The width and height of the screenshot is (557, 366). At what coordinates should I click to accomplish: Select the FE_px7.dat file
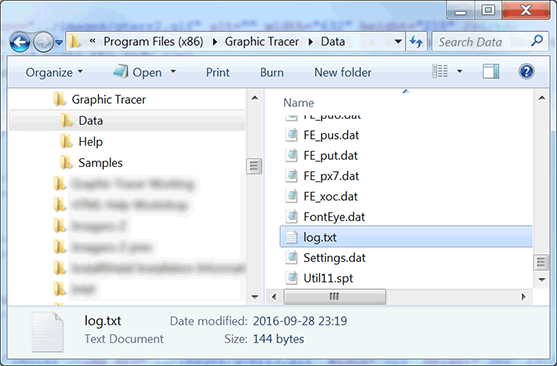tap(331, 176)
